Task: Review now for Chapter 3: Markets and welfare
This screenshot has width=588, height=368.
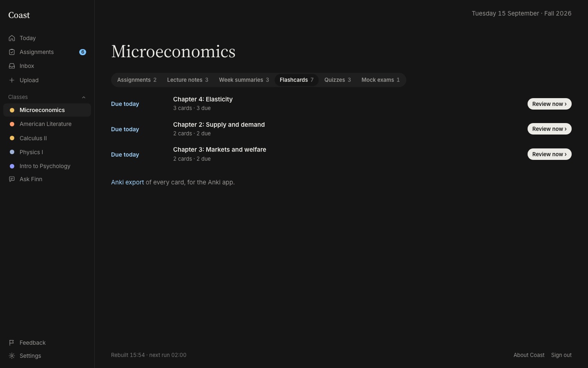Action: coord(549,154)
